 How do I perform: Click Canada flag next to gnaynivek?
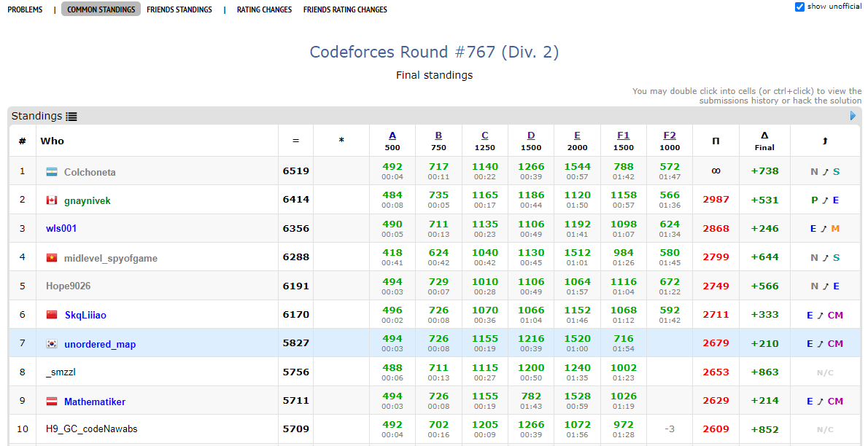(52, 200)
